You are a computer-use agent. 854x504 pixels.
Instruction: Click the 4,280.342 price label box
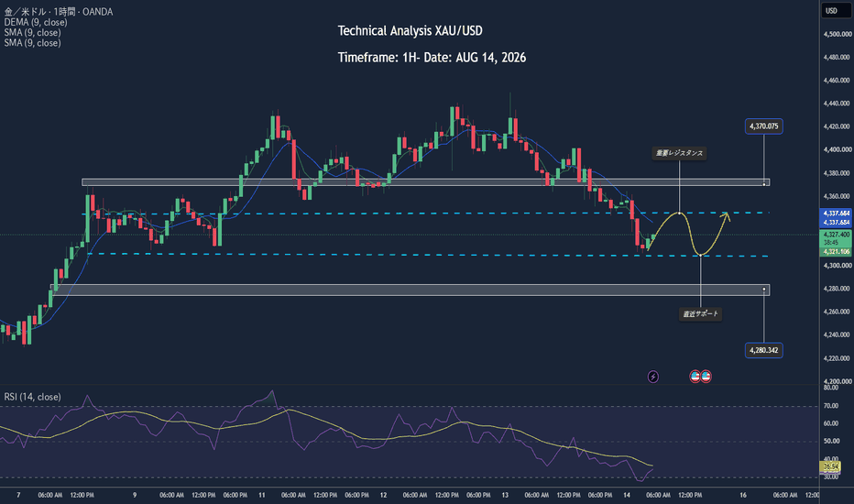[763, 350]
